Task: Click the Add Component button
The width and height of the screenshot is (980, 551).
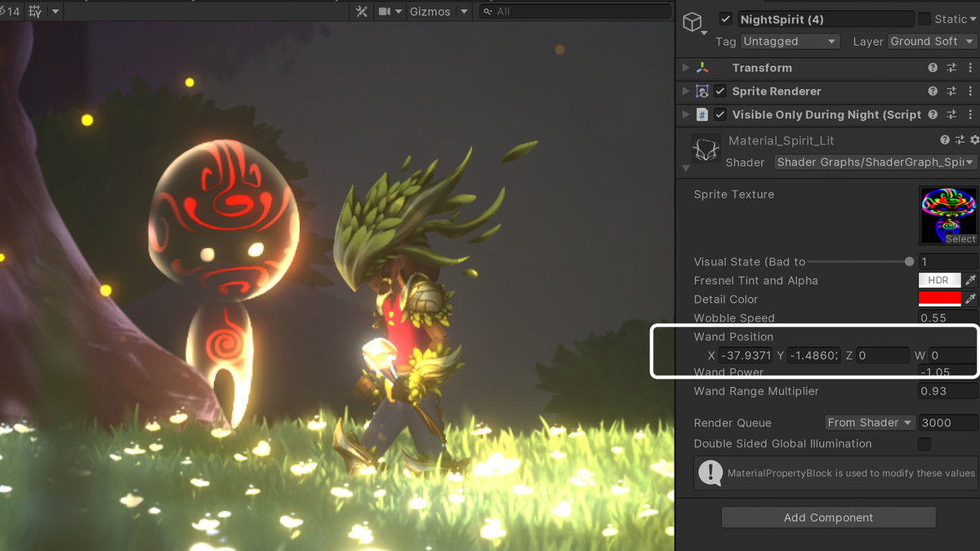Action: tap(828, 518)
